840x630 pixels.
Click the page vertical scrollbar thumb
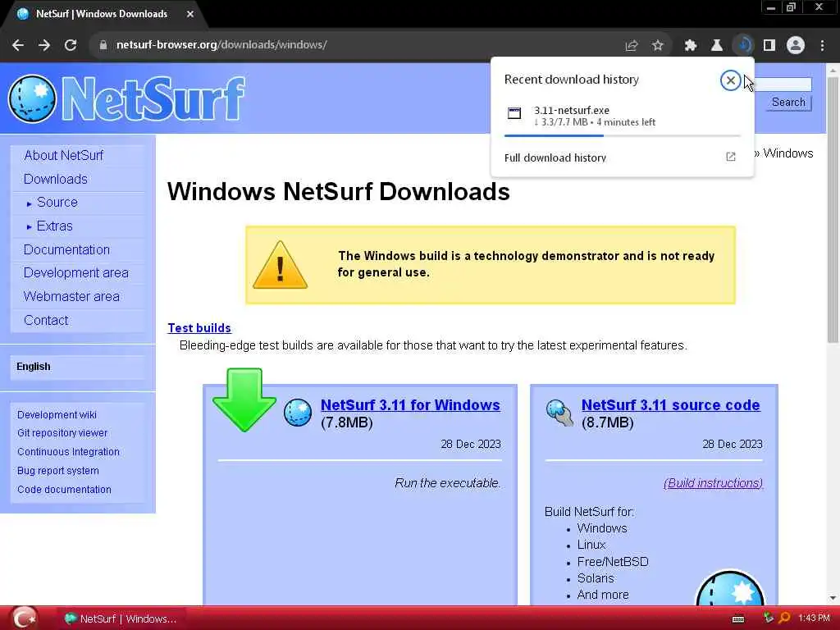click(x=833, y=210)
